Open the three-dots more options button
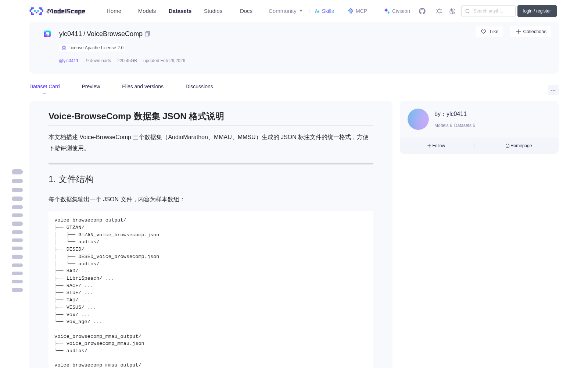Viewport: 588px width, 368px height. pos(553,90)
